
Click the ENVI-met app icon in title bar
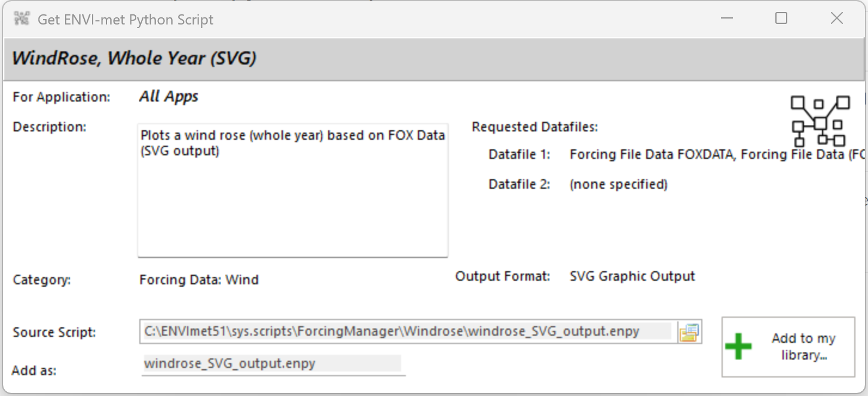tap(22, 19)
